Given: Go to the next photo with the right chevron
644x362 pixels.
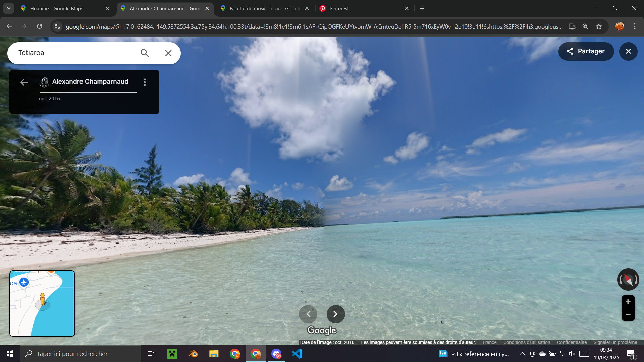Looking at the screenshot, I should (x=336, y=314).
